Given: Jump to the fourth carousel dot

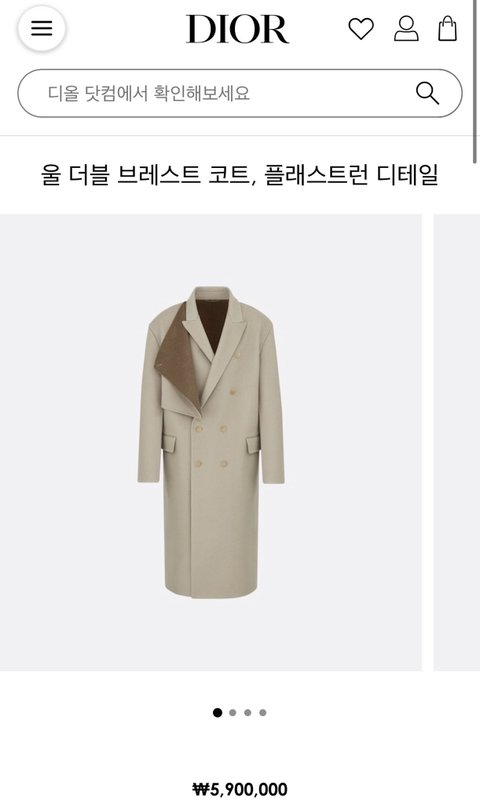Looking at the screenshot, I should [263, 712].
